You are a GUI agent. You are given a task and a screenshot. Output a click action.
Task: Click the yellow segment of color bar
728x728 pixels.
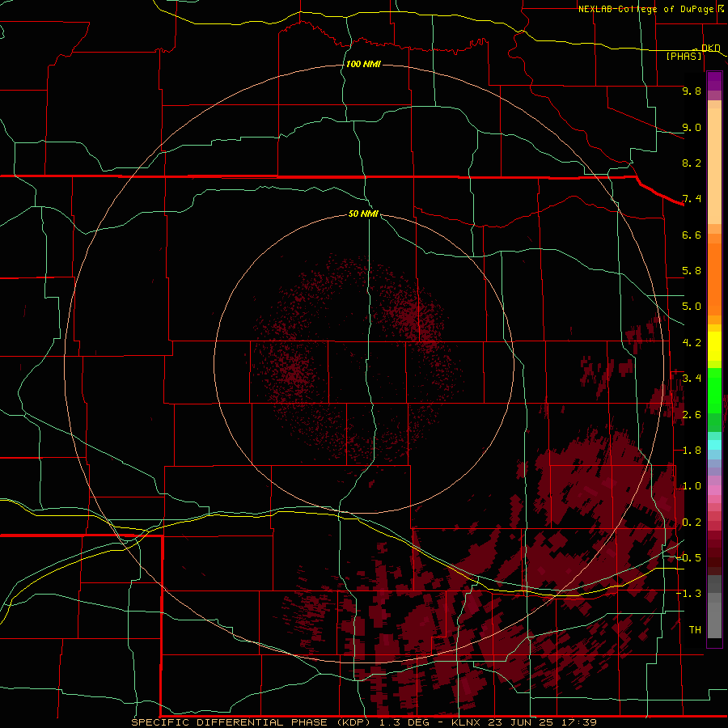(714, 346)
